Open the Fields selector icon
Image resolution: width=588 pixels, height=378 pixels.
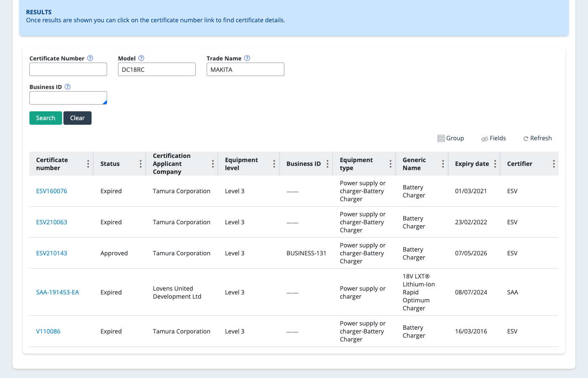[484, 138]
